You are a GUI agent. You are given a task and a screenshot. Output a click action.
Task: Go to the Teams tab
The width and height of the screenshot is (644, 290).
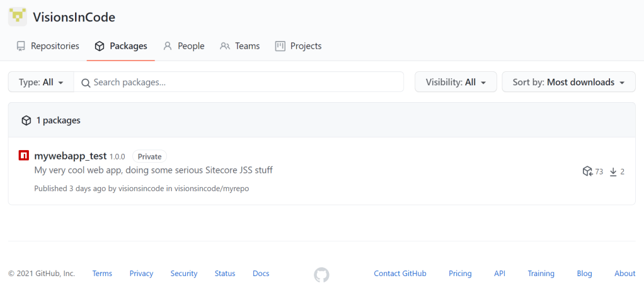[x=239, y=46]
